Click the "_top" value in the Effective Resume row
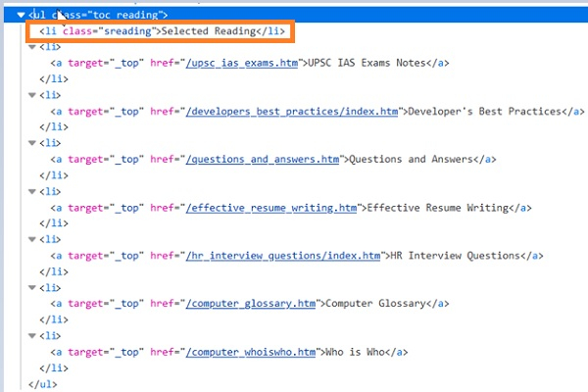Image resolution: width=588 pixels, height=392 pixels. 126,208
